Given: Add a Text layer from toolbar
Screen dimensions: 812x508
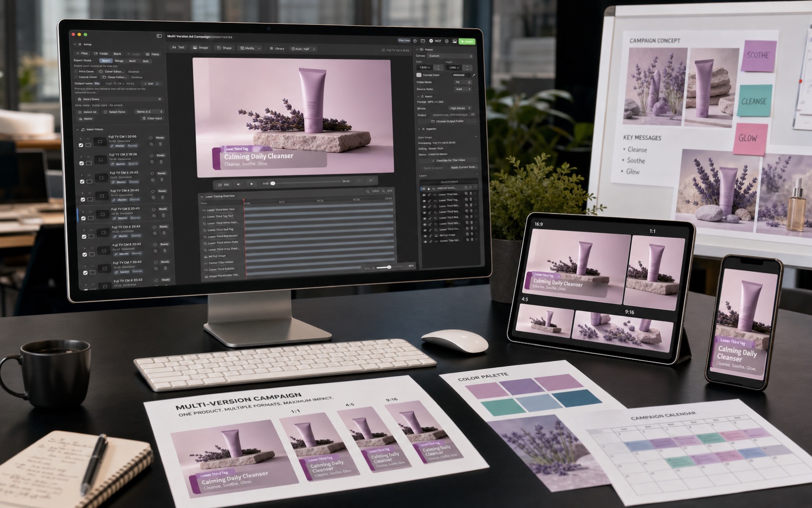Looking at the screenshot, I should [x=178, y=47].
